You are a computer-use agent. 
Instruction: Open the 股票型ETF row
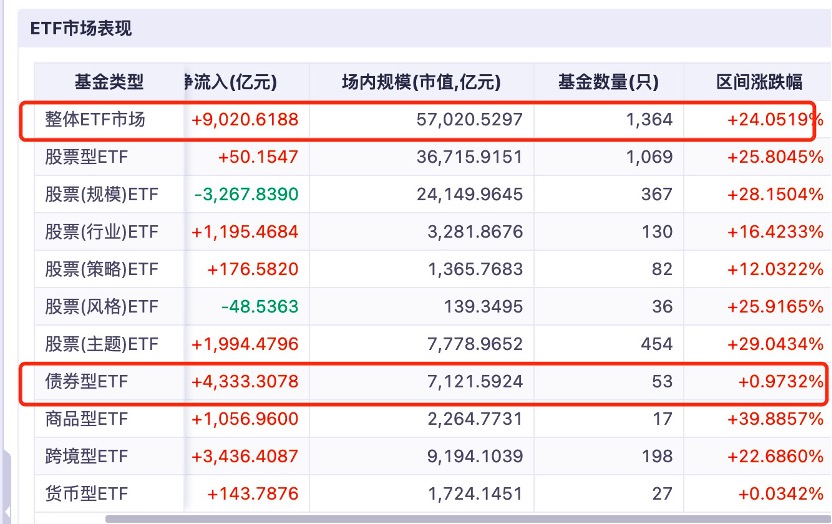[x=87, y=157]
